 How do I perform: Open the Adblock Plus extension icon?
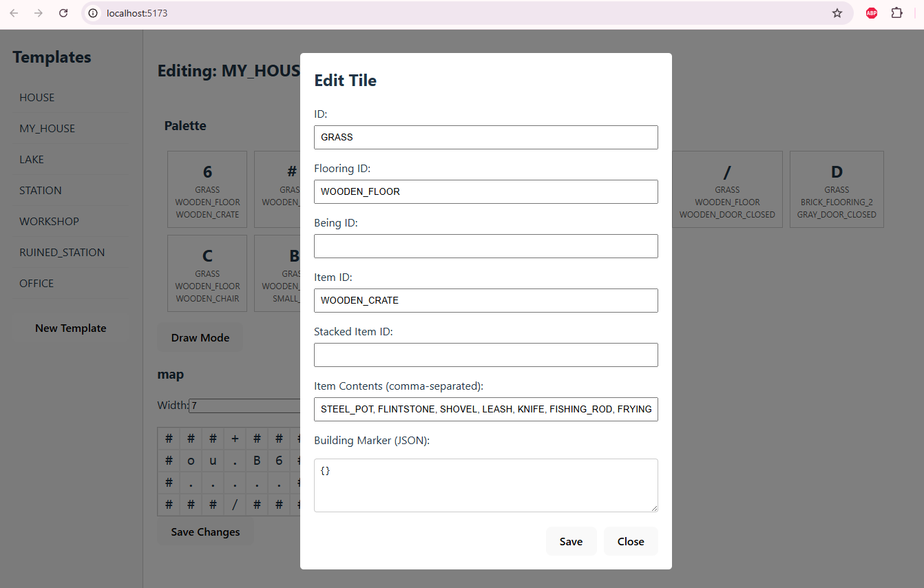tap(871, 13)
